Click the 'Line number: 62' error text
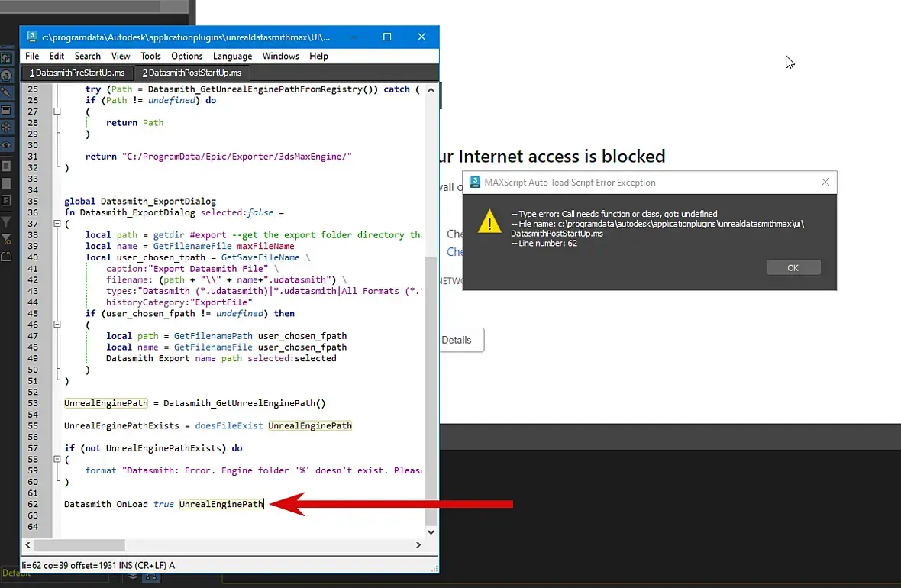The height and width of the screenshot is (588, 901). click(x=544, y=243)
